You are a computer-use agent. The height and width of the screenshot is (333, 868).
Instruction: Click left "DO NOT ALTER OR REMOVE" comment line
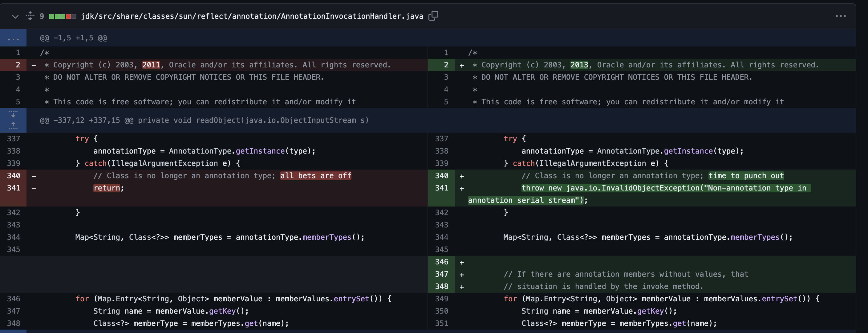[184, 77]
